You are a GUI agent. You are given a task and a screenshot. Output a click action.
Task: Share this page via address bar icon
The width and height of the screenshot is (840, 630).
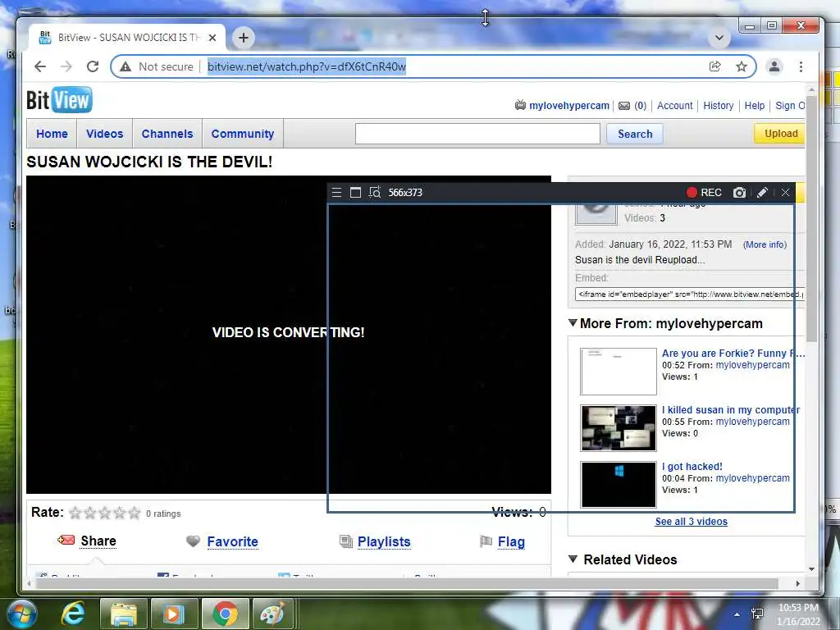point(714,66)
